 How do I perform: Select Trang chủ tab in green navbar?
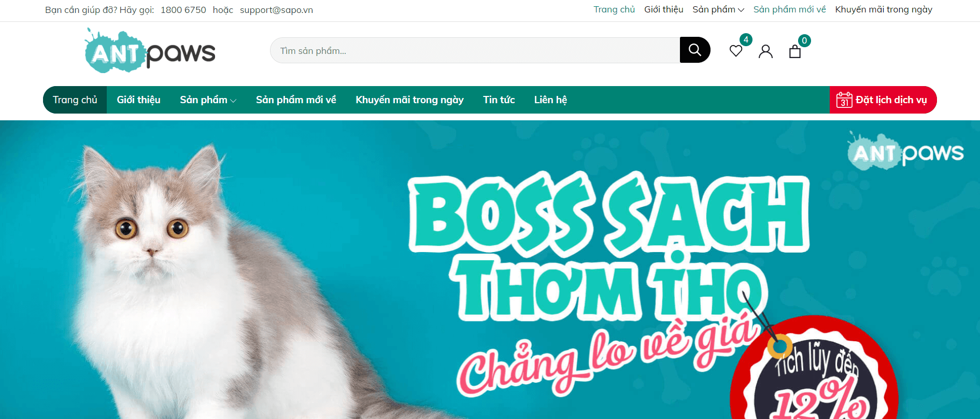pyautogui.click(x=75, y=100)
